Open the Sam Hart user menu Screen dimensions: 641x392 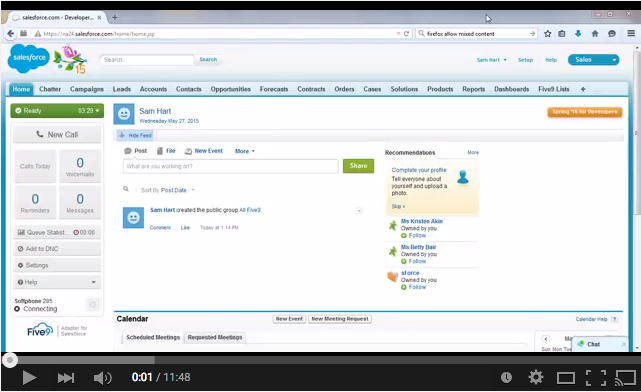click(x=491, y=60)
